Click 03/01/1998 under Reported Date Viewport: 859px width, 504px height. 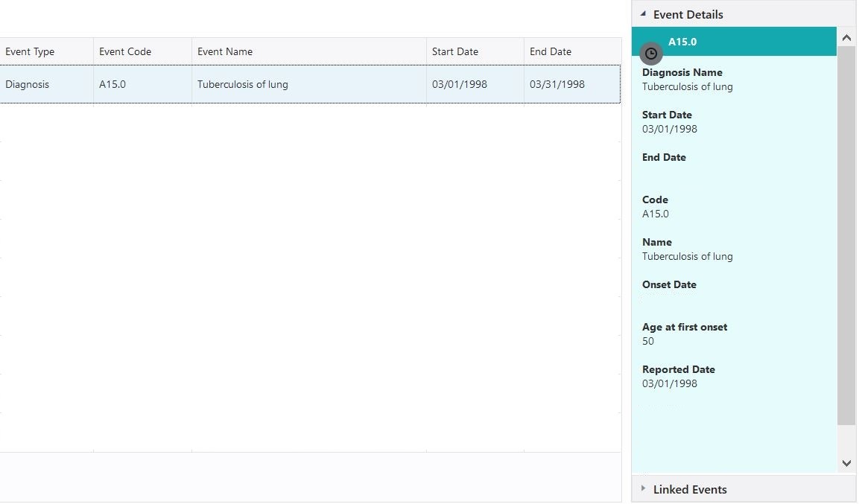click(670, 383)
